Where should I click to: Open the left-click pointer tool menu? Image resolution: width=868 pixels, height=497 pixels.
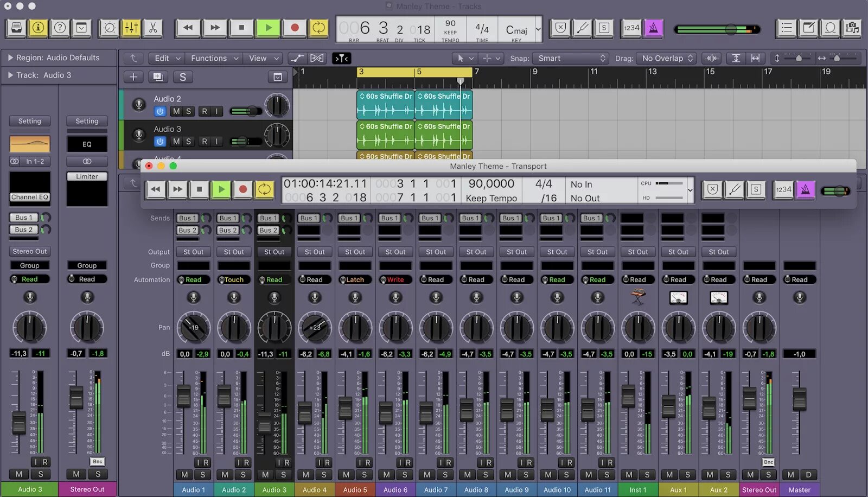(465, 58)
